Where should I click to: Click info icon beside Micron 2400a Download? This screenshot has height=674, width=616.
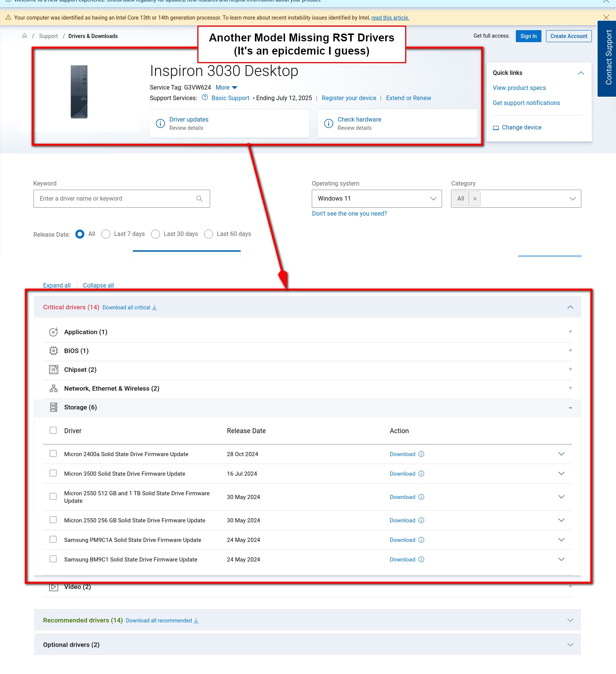(421, 454)
